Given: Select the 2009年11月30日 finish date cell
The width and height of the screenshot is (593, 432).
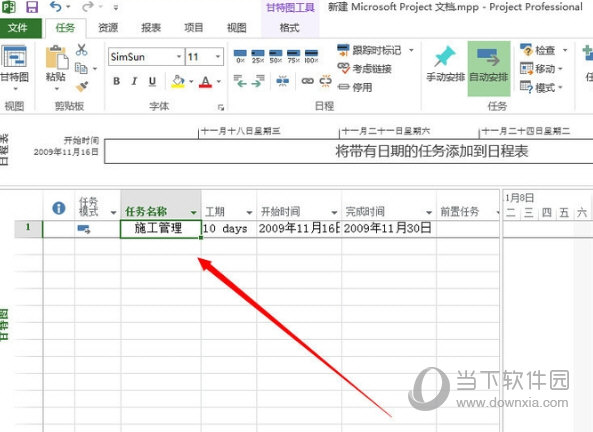Looking at the screenshot, I should [x=389, y=229].
